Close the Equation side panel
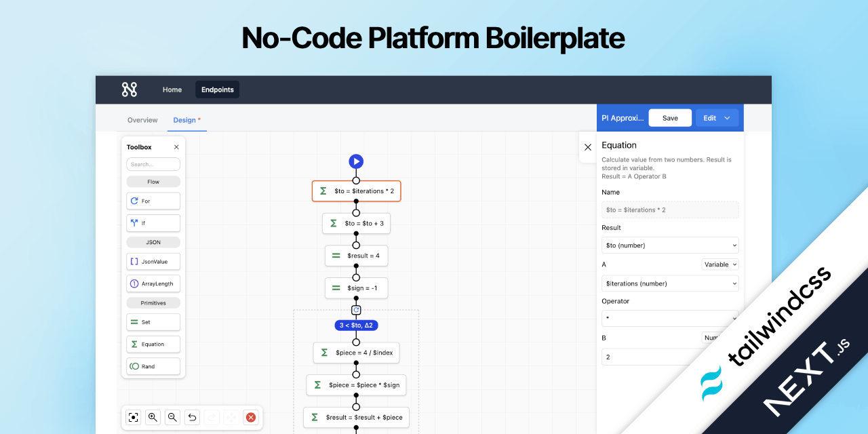Screen dimensions: 868x434 point(588,147)
